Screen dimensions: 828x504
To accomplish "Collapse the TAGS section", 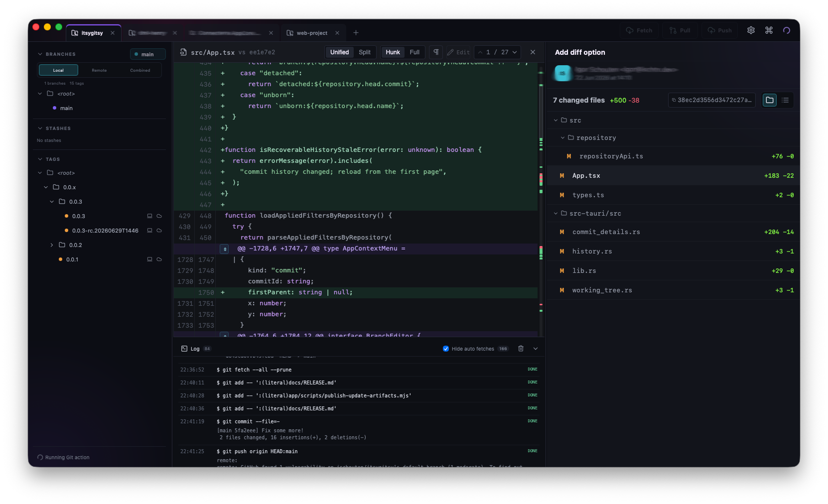I will (x=40, y=159).
